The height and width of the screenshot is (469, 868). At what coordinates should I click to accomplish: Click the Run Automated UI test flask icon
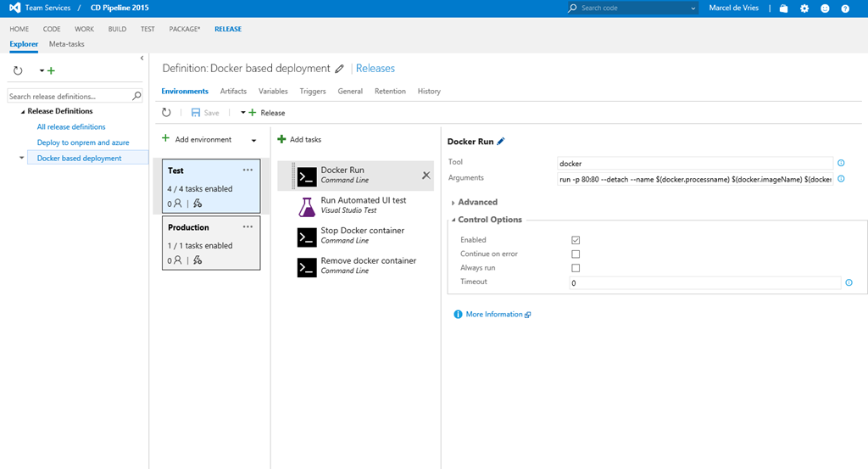307,206
